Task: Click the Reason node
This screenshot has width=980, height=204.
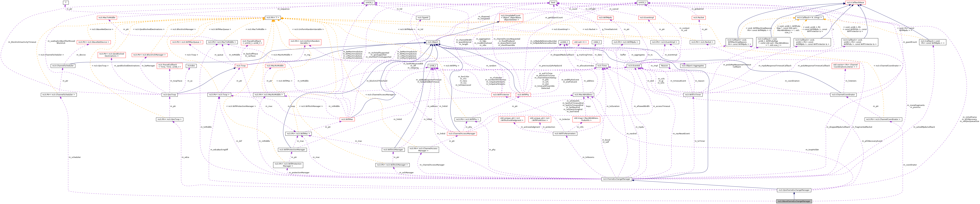Action: click(664, 66)
